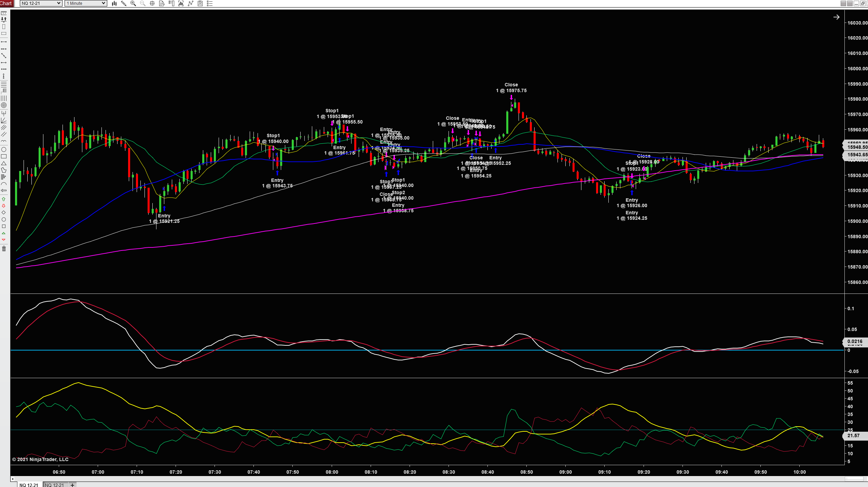Open the data box icon

click(x=162, y=3)
